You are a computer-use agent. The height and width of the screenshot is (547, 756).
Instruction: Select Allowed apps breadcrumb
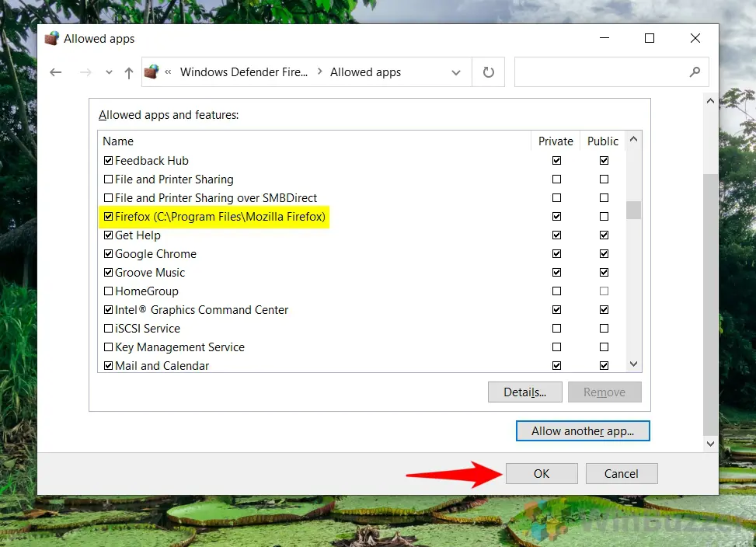click(x=365, y=72)
